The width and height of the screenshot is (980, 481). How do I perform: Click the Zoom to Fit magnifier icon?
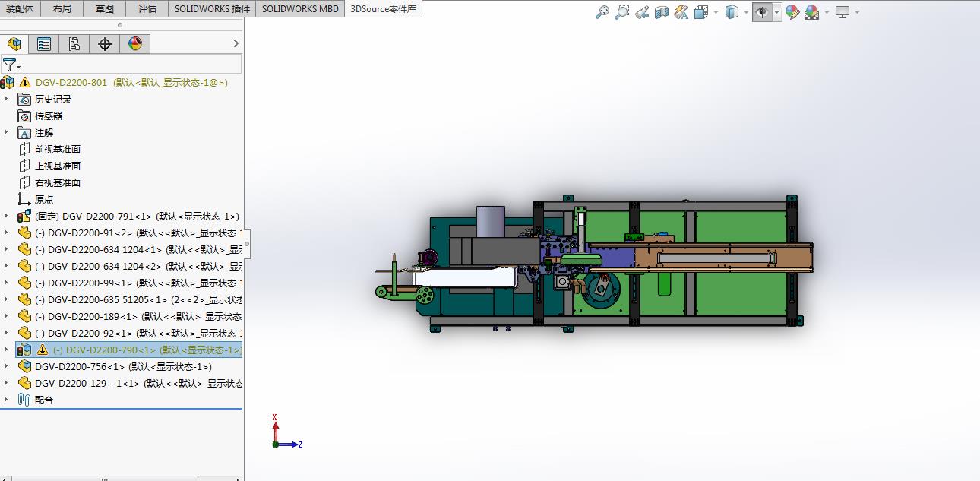pos(602,12)
